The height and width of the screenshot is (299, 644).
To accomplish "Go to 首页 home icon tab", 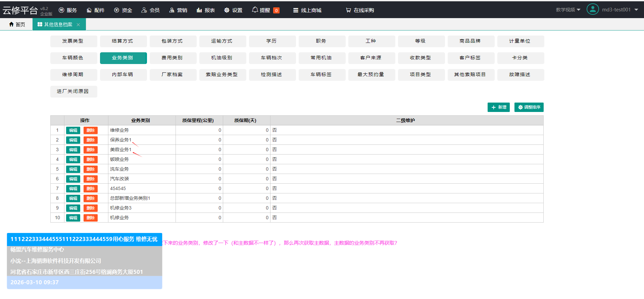I will 12,24.
